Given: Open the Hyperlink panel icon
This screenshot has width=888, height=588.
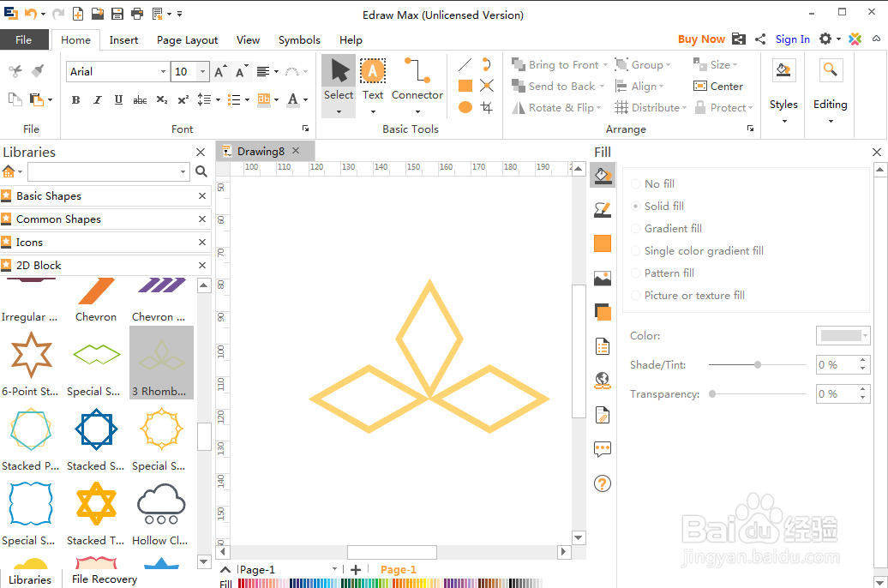Looking at the screenshot, I should tap(602, 381).
